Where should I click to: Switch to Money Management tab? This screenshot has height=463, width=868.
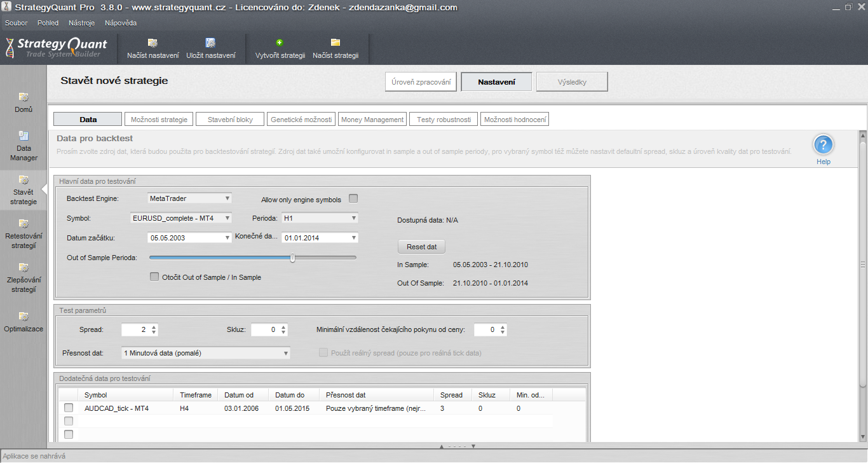tap(372, 119)
